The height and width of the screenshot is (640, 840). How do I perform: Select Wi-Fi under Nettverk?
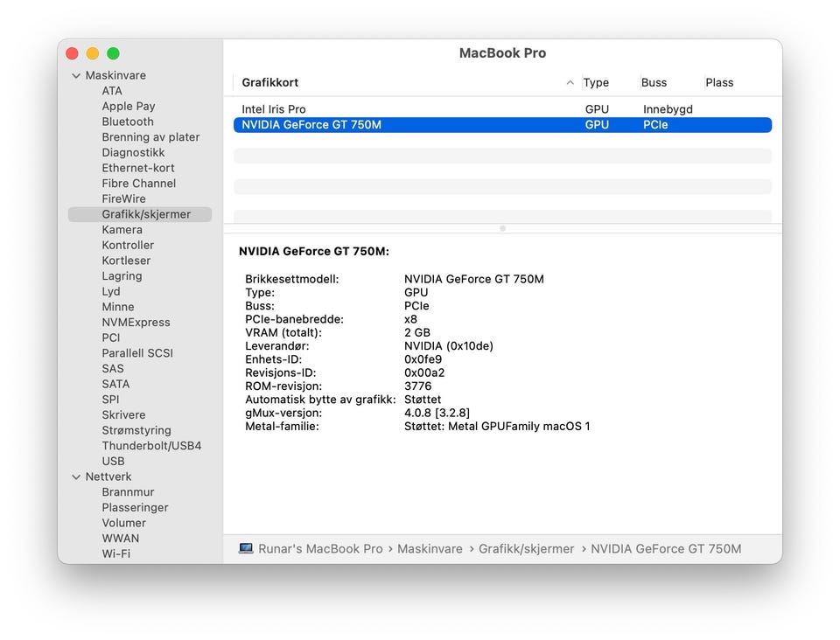point(116,553)
